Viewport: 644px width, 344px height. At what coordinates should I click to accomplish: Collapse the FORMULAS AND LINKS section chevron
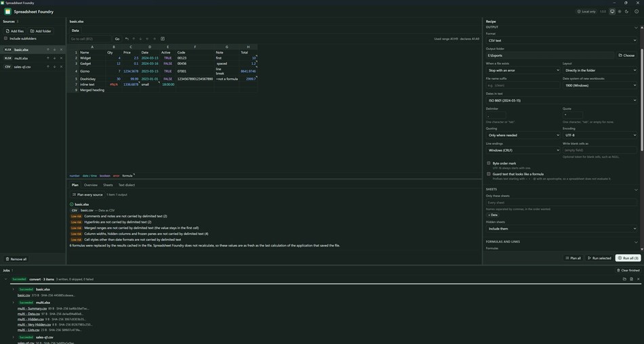pyautogui.click(x=636, y=242)
